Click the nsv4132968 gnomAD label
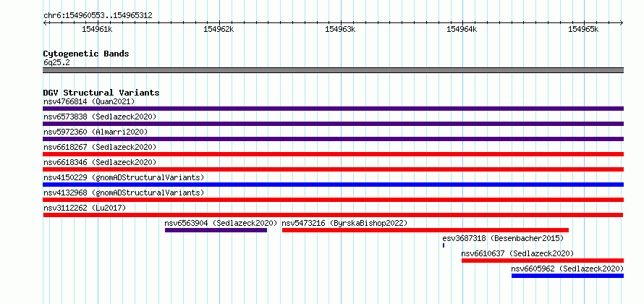Screen dimensions: 644x304 124,193
